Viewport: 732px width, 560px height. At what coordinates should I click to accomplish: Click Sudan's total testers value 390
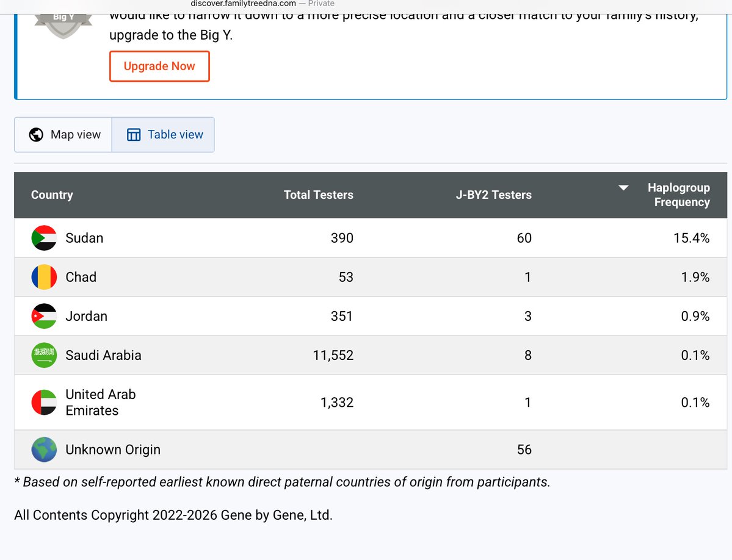[x=342, y=238]
